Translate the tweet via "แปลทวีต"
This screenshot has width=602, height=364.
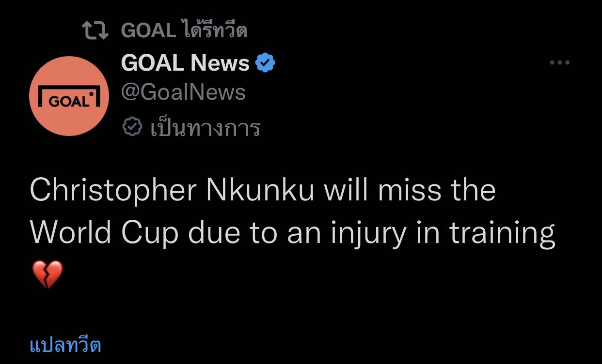65,346
